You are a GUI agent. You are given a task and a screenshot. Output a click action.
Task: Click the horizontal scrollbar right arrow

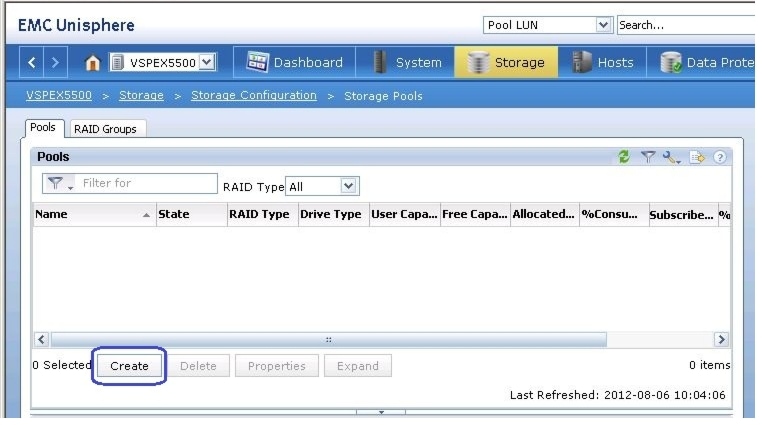coord(721,339)
